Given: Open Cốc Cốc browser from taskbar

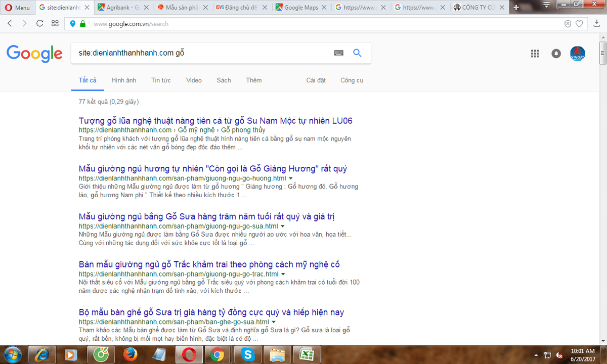Looking at the screenshot, I should 100,354.
